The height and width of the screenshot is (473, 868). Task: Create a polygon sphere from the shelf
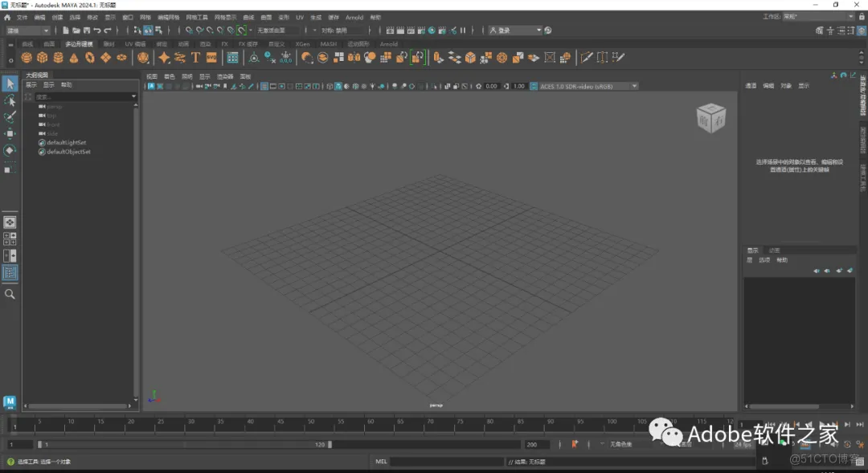pyautogui.click(x=26, y=58)
